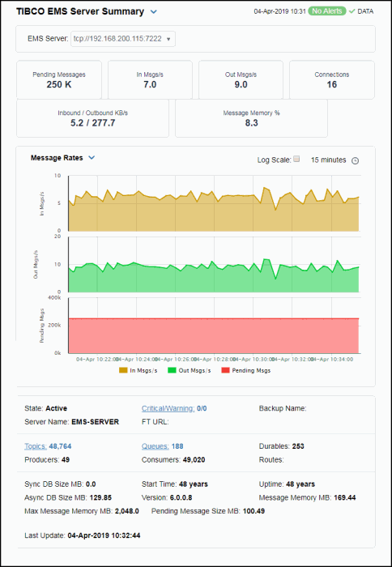The height and width of the screenshot is (567, 392).
Task: Click the Pending Msgs legend label
Action: [x=251, y=371]
